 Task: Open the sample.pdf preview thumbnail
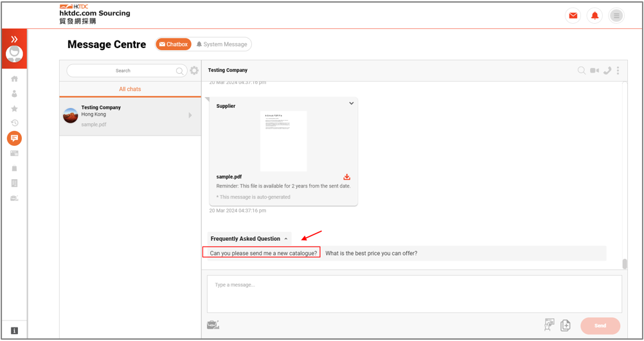tap(283, 141)
